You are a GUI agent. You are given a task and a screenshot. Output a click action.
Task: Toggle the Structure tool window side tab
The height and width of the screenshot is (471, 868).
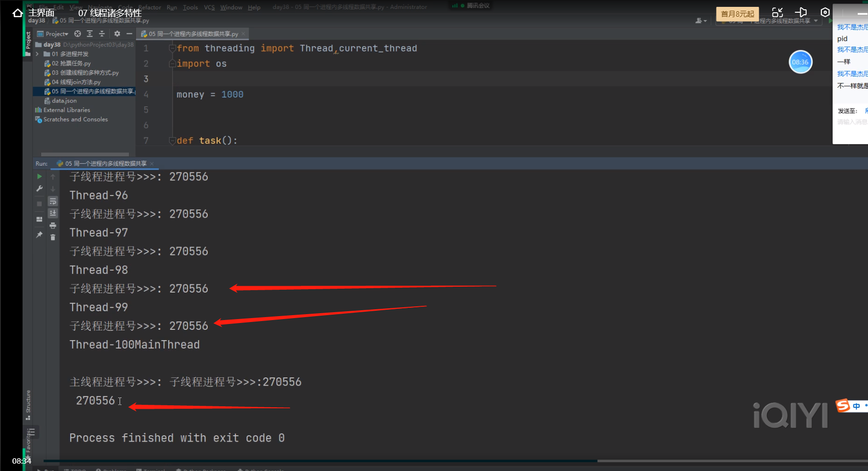click(28, 405)
